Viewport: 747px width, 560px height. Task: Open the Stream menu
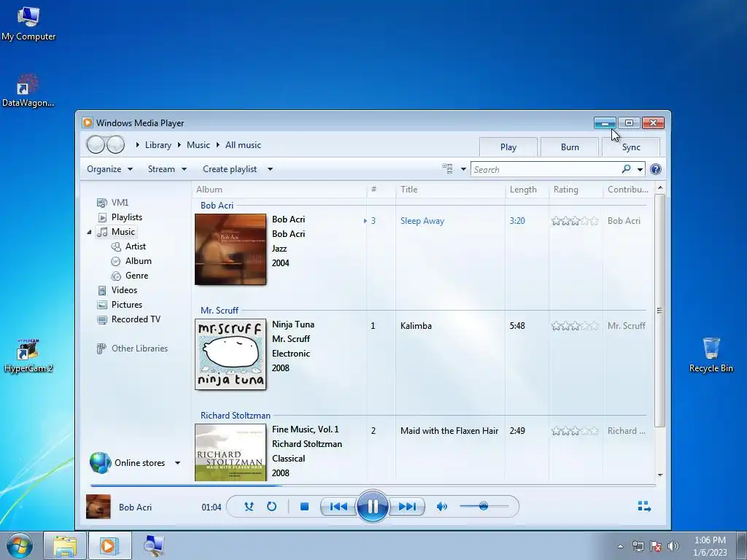point(167,169)
